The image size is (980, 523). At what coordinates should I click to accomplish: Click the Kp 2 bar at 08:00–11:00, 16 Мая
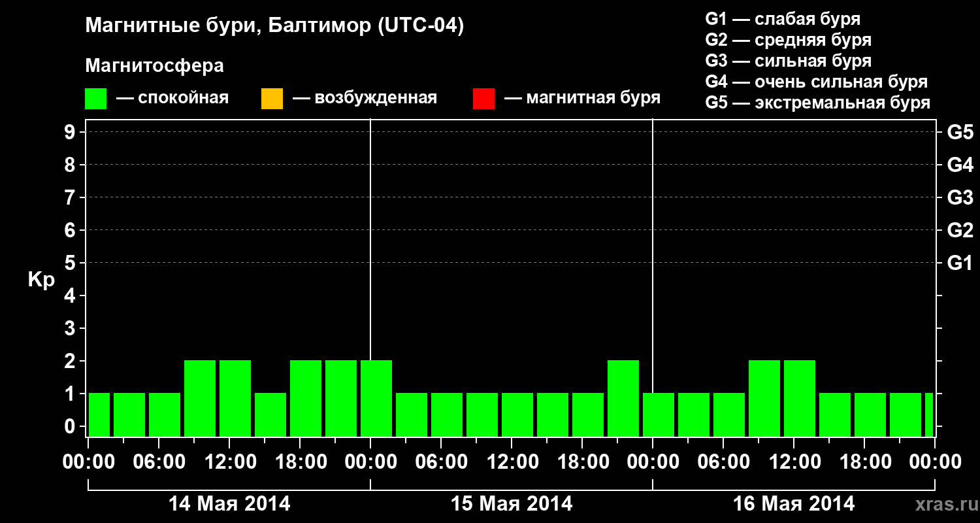click(x=764, y=398)
